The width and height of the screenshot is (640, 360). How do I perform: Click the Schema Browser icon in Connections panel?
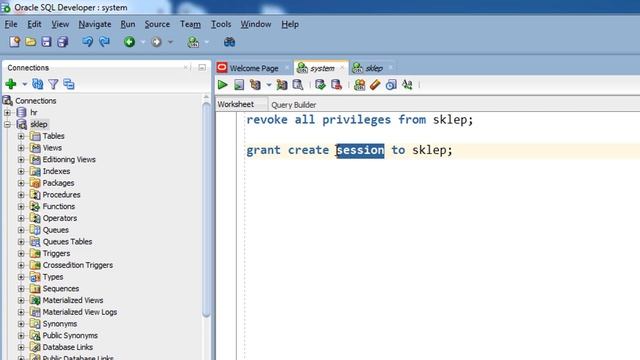pos(69,84)
